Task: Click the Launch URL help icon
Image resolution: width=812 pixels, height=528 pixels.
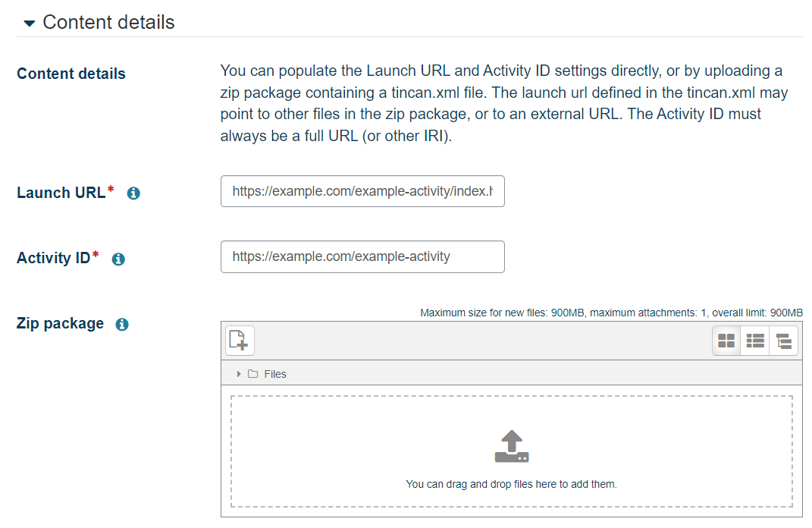Action: 133,193
